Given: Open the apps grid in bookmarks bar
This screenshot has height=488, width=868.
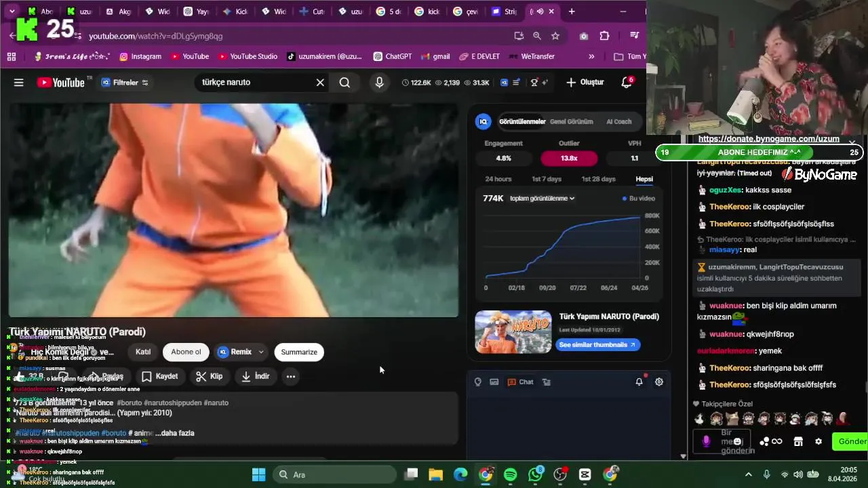Looking at the screenshot, I should [x=12, y=56].
